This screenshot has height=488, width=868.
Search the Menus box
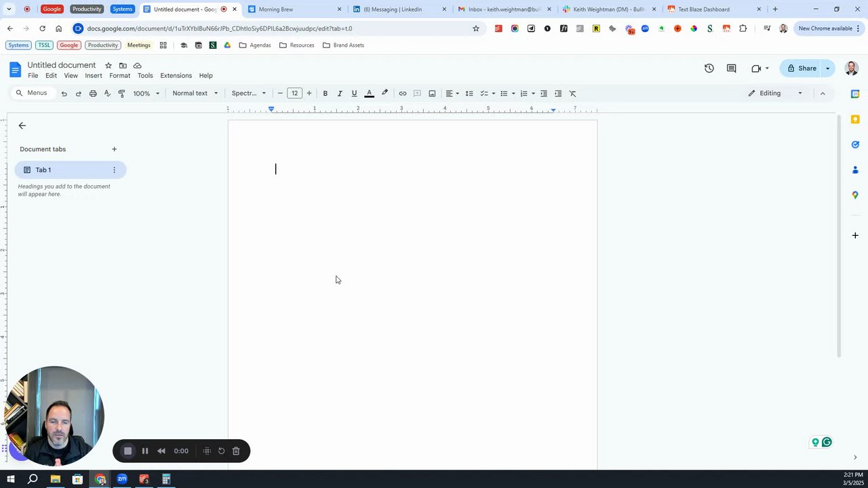point(32,93)
